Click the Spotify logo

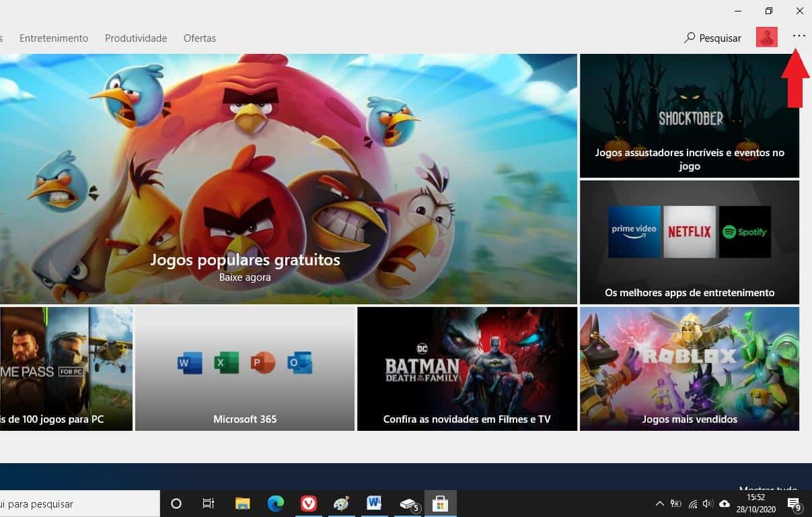pyautogui.click(x=745, y=232)
